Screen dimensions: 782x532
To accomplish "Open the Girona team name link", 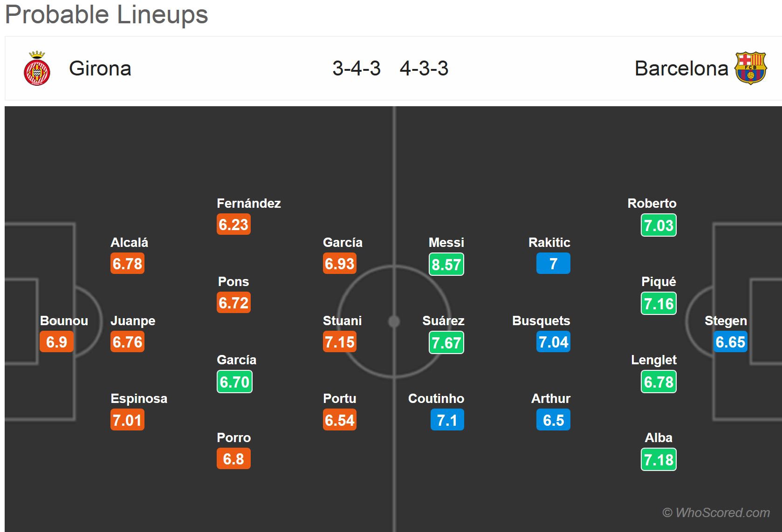I will click(100, 68).
